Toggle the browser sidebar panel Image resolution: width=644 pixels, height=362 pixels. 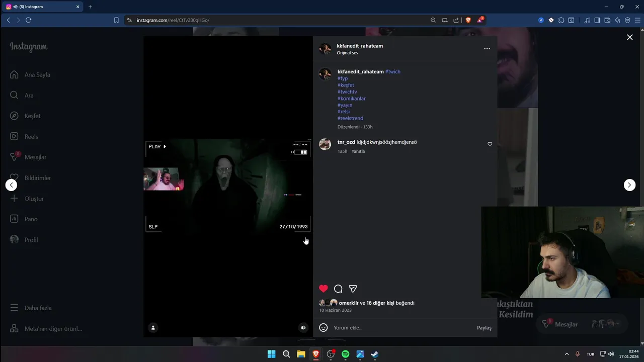(597, 20)
